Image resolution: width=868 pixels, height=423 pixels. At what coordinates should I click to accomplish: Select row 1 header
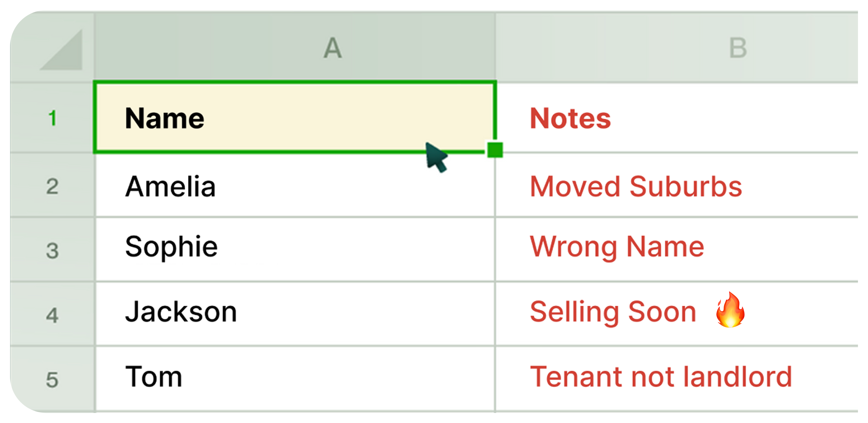click(52, 118)
